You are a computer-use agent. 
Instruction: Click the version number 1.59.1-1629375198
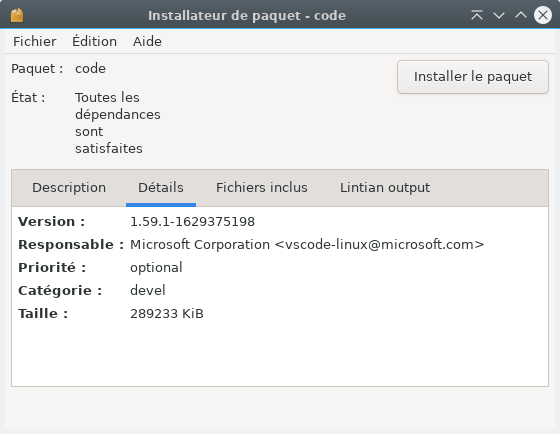coord(192,222)
